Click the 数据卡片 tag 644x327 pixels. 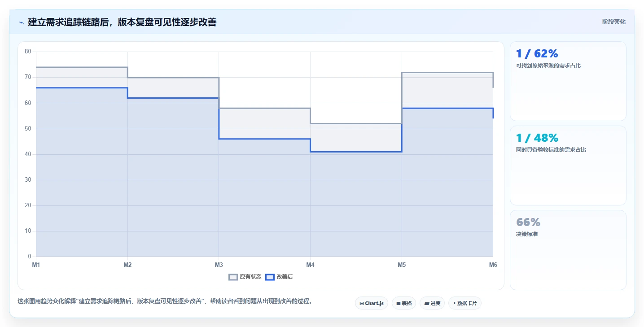coord(465,303)
